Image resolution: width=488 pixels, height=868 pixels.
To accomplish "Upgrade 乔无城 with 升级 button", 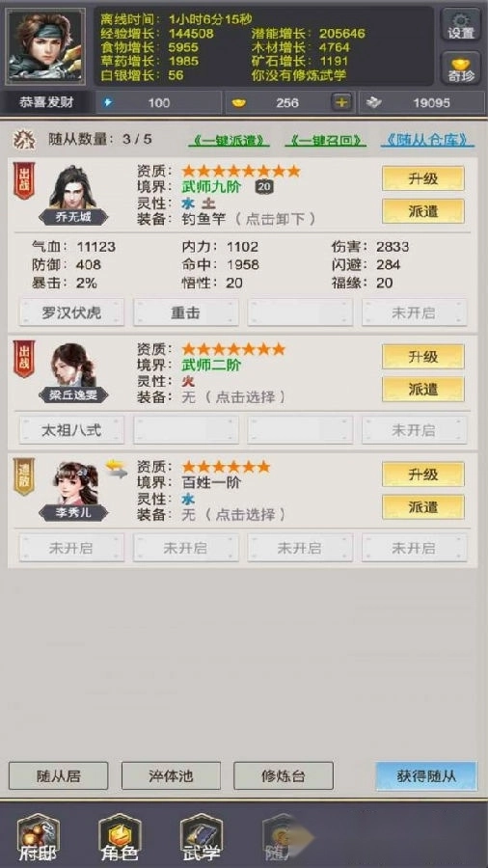I will click(x=423, y=178).
